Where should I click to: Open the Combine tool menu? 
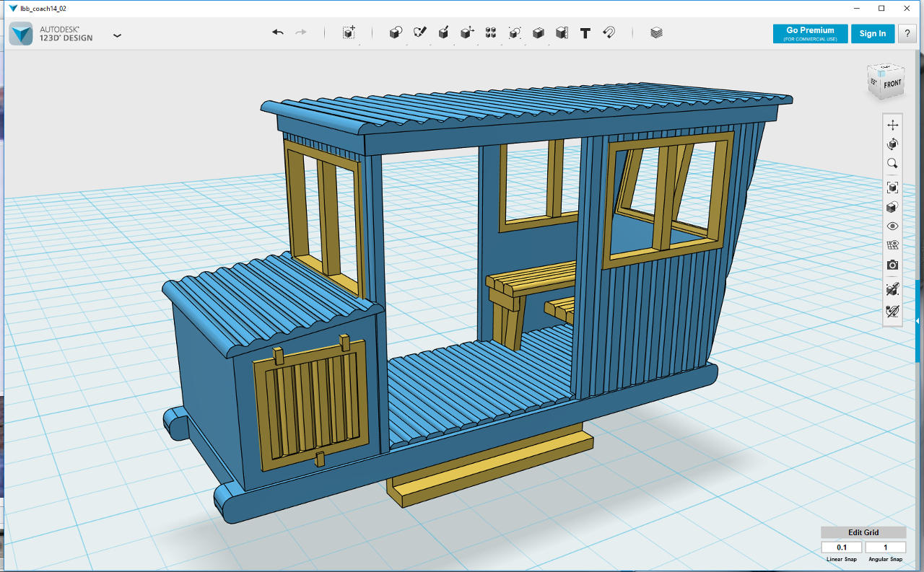(x=539, y=32)
